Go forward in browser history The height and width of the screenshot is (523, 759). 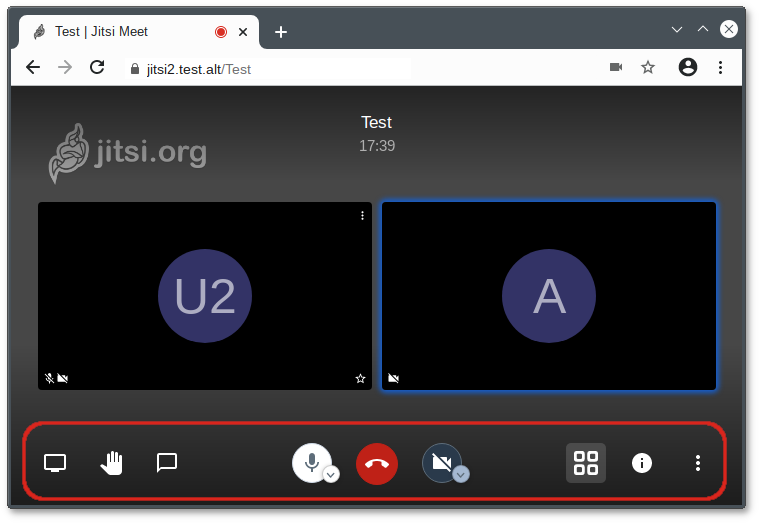tap(65, 67)
